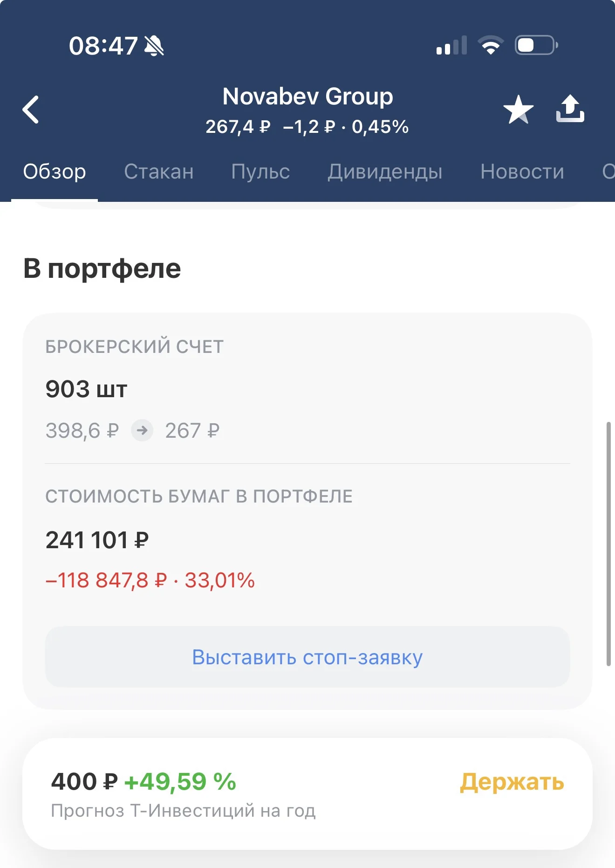Tap the vertical scrollbar on the right

(608, 544)
